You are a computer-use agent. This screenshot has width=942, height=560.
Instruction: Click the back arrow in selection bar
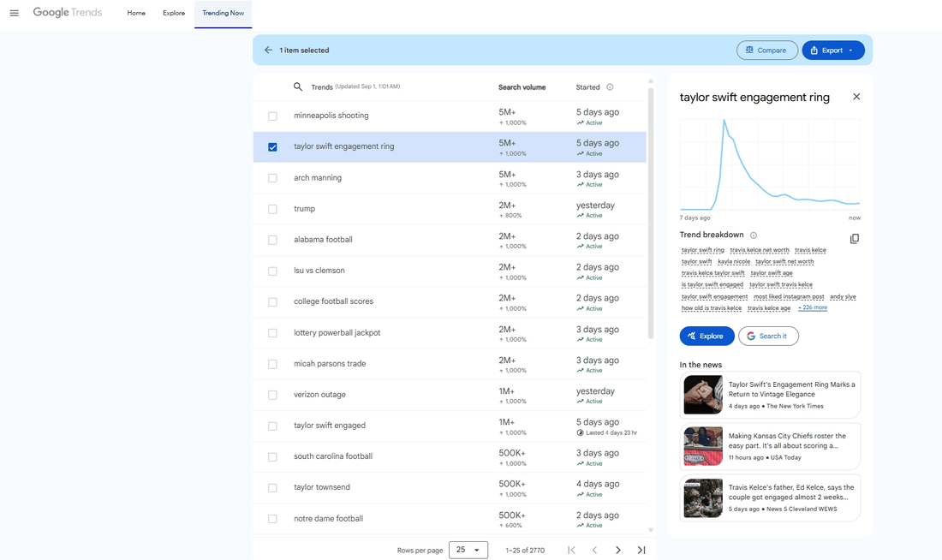click(268, 51)
